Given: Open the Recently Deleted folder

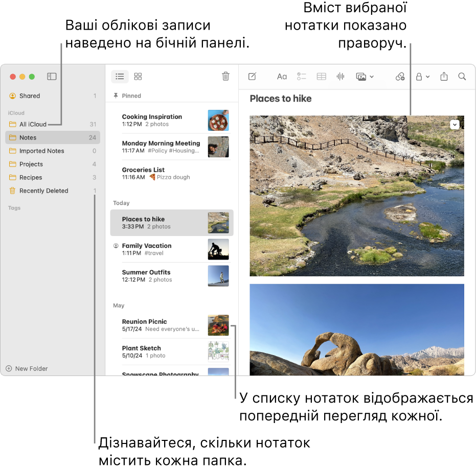Looking at the screenshot, I should [x=43, y=191].
